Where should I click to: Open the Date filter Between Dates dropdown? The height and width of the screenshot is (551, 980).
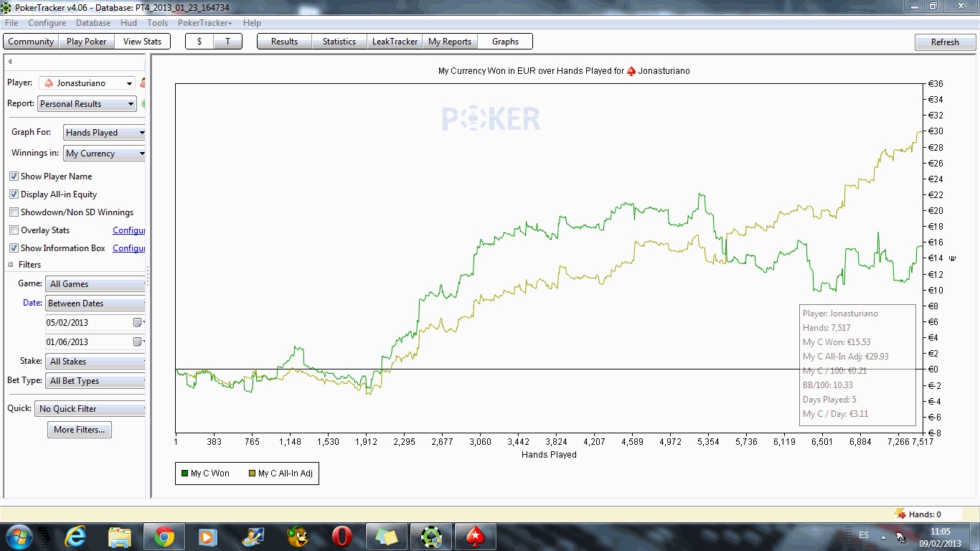[x=95, y=303]
